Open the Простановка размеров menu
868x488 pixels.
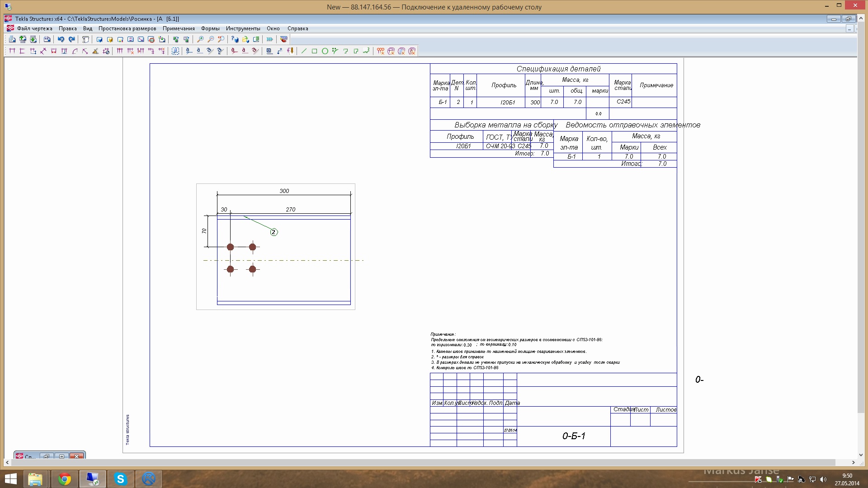pyautogui.click(x=127, y=28)
